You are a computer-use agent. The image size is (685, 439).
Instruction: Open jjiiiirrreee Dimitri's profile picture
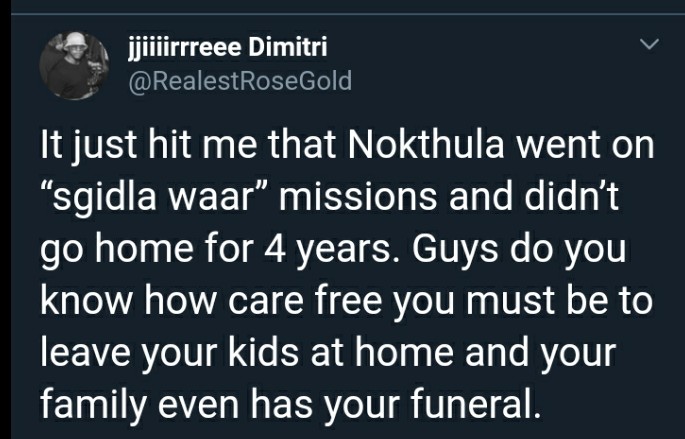(x=74, y=66)
